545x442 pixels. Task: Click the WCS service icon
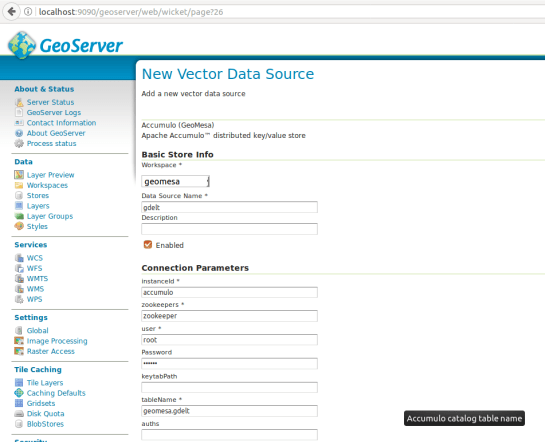pyautogui.click(x=19, y=258)
